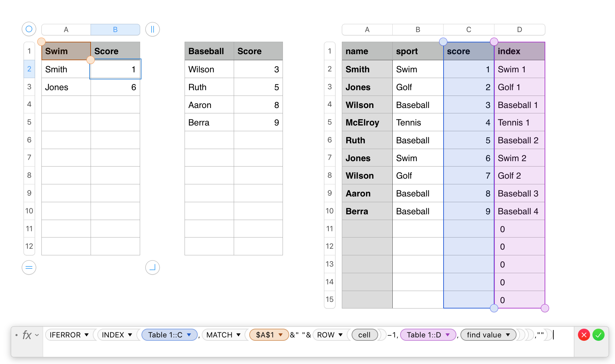Click the fx function browser icon

coord(27,335)
